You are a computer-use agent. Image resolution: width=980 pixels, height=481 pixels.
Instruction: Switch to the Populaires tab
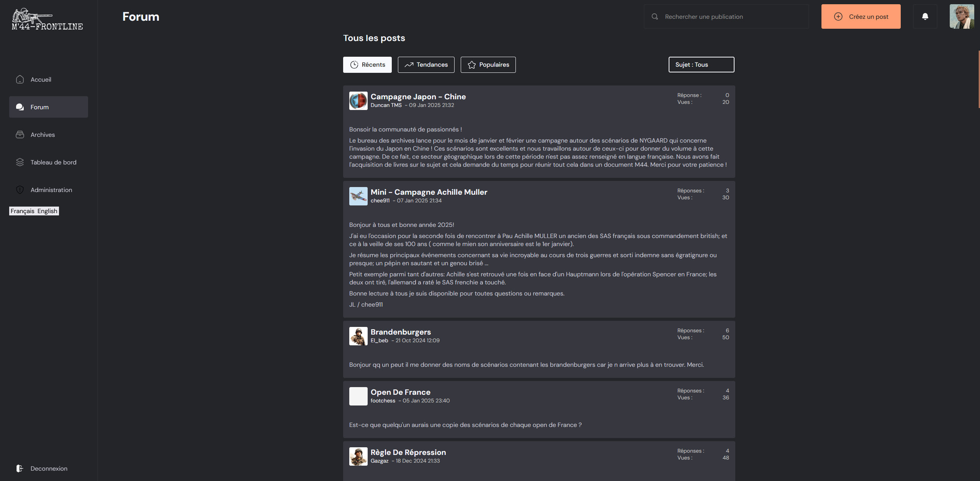pos(488,65)
